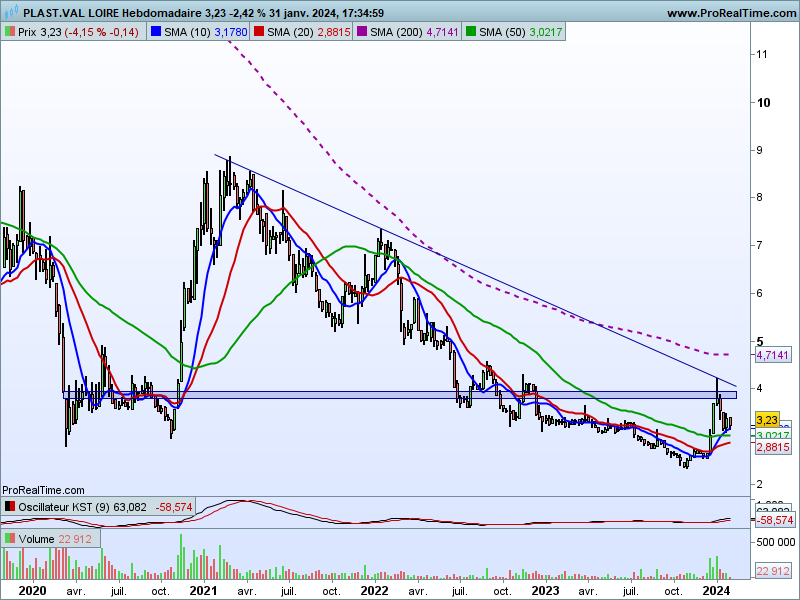Image resolution: width=800 pixels, height=600 pixels.
Task: Click the 2024 label on time axis
Action: click(716, 591)
